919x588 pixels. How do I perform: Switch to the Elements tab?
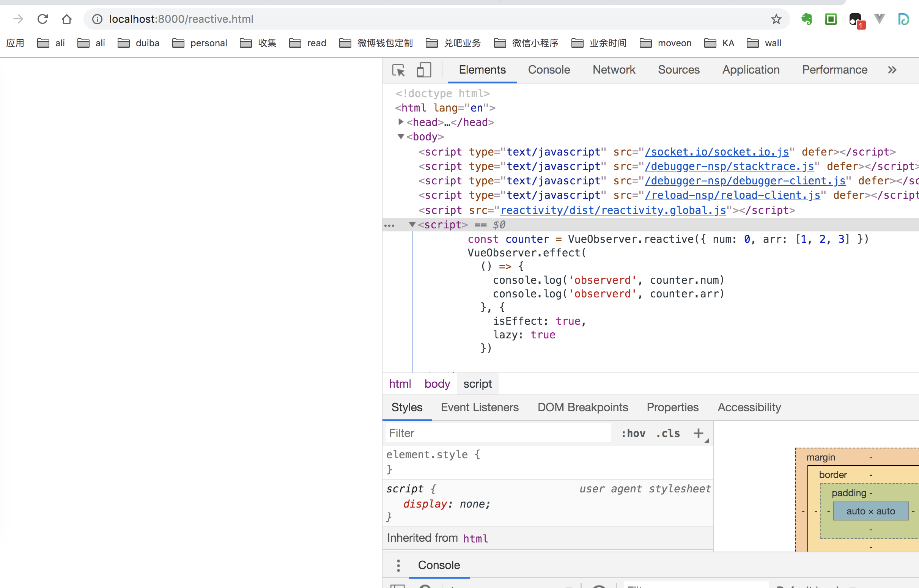[x=482, y=70]
